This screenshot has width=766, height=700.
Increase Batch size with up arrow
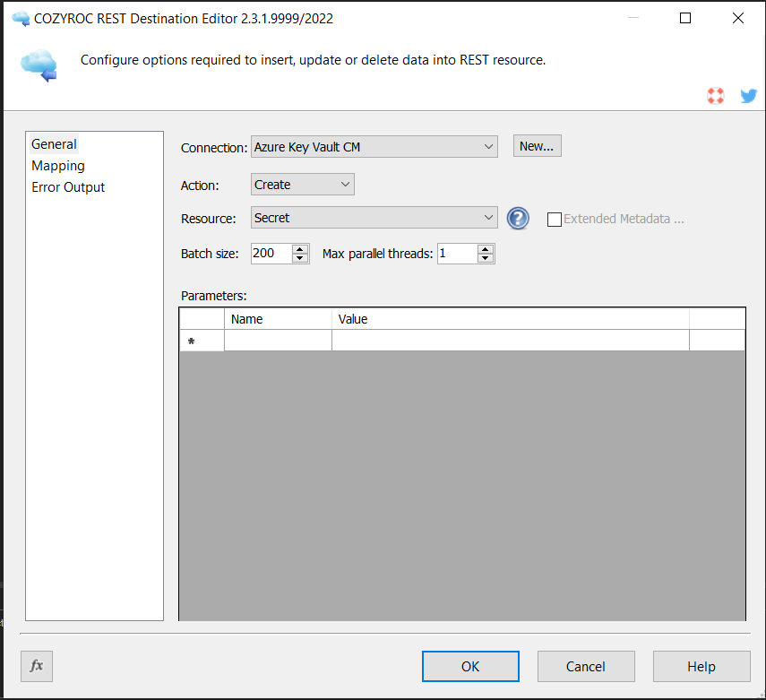pos(300,249)
